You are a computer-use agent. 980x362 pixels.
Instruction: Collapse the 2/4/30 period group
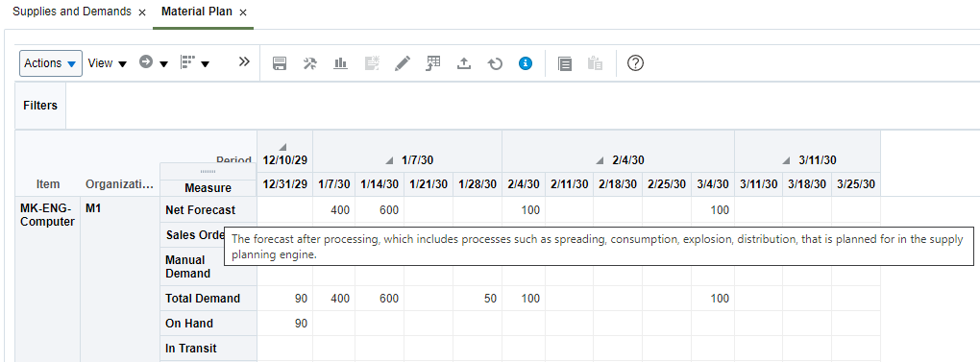tap(600, 161)
